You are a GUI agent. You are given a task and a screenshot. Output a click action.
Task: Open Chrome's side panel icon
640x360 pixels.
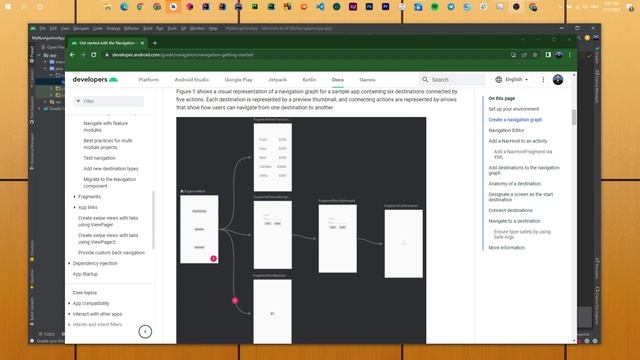[x=548, y=55]
